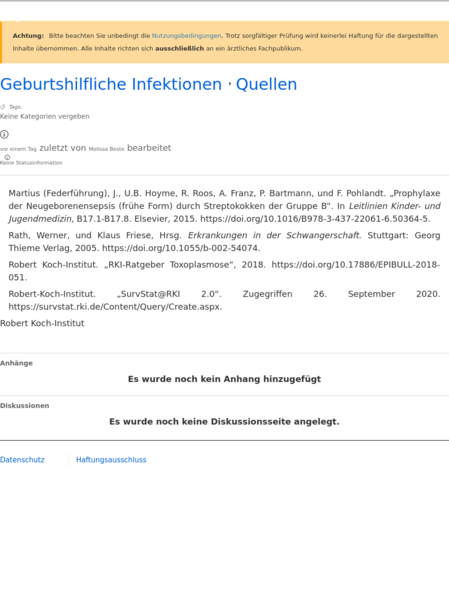The width and height of the screenshot is (449, 599).
Task: Click the Melissa Beste author name
Action: click(106, 149)
